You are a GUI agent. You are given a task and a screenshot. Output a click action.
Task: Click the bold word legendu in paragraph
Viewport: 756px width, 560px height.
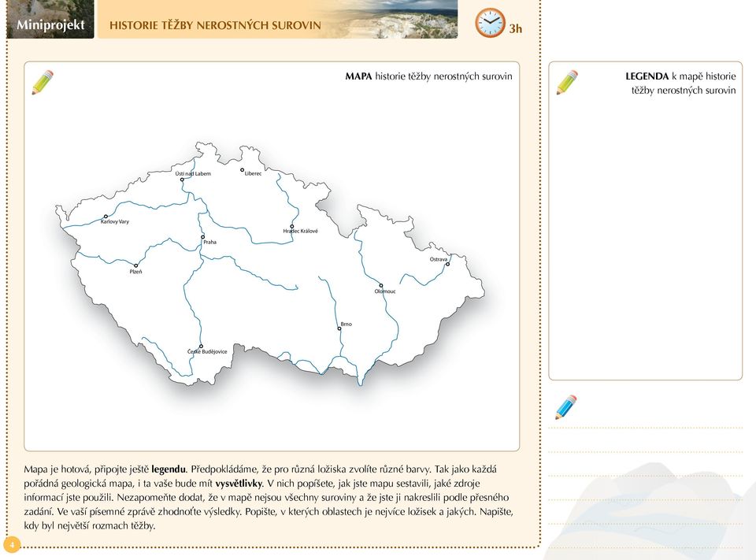pyautogui.click(x=169, y=469)
